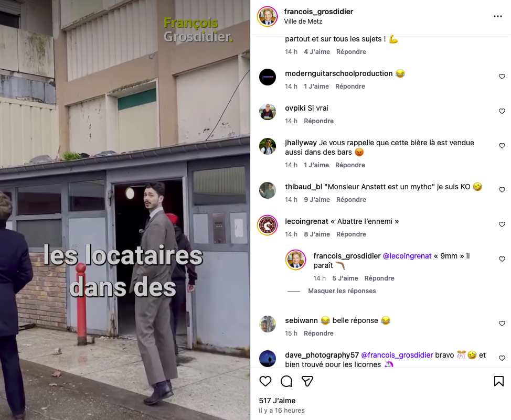Click the video to pause playback
The image size is (511, 420).
click(x=125, y=210)
